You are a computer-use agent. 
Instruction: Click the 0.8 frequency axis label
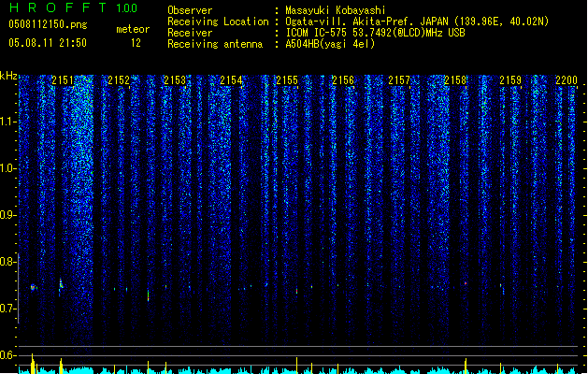click(x=7, y=262)
